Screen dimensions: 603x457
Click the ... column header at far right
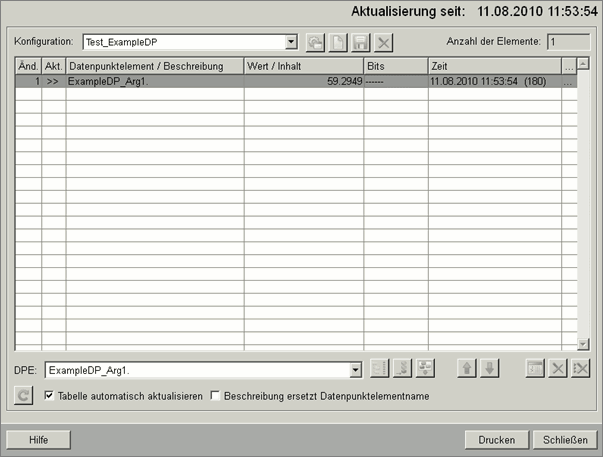pyautogui.click(x=569, y=66)
